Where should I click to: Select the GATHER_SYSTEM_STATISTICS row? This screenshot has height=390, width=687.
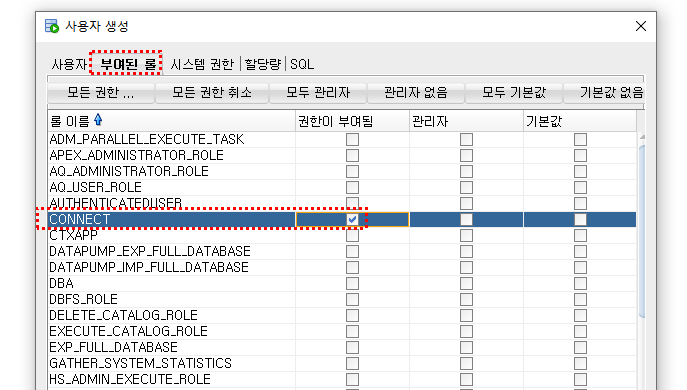pos(342,363)
